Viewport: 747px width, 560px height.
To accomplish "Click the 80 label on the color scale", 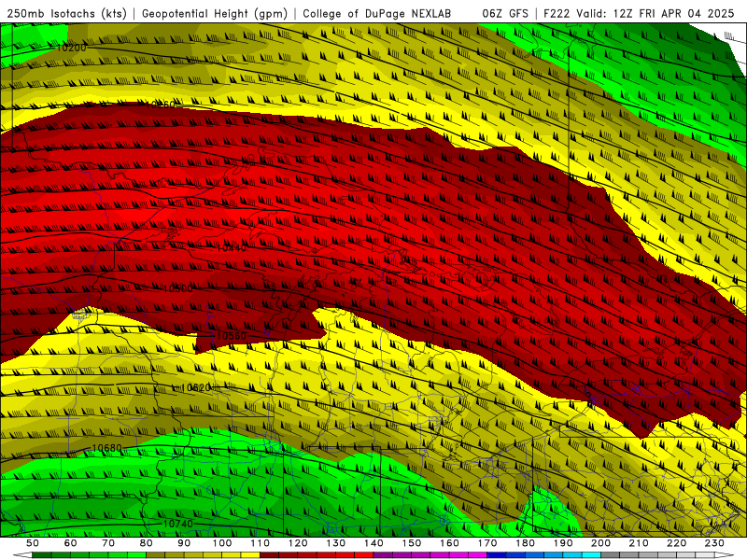I will coord(147,543).
